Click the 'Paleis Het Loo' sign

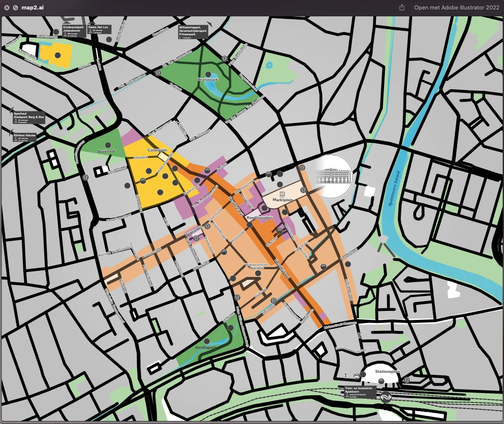coord(99,29)
